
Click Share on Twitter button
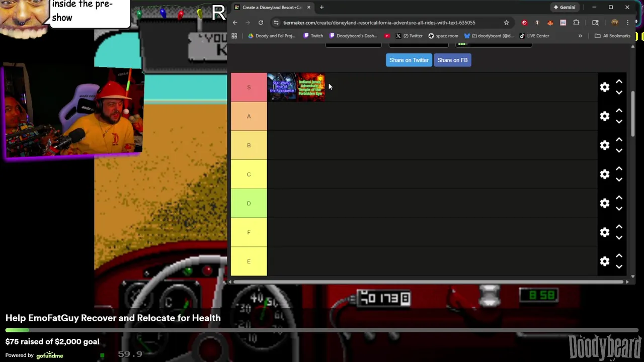(409, 60)
